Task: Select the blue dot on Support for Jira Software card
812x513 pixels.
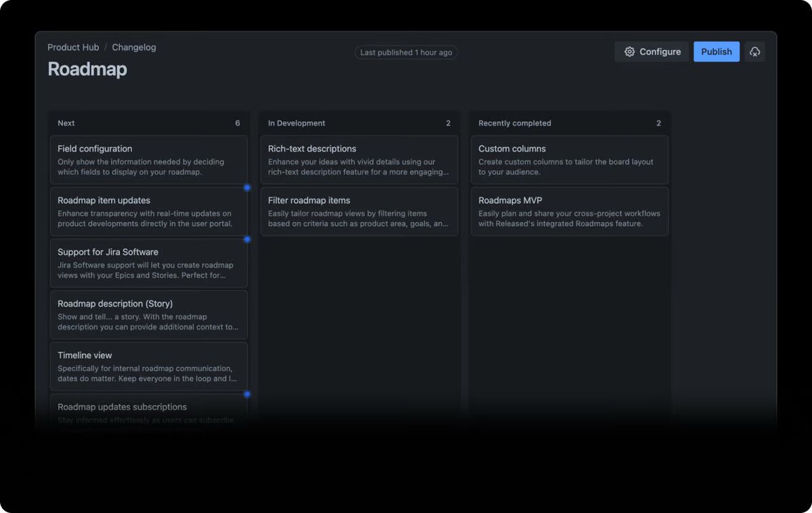Action: tap(247, 239)
